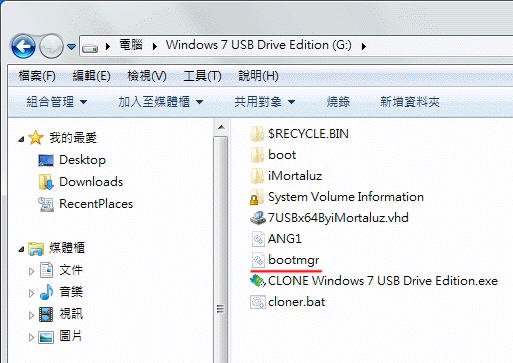Select the 視訊 library
This screenshot has width=513, height=363.
pyautogui.click(x=71, y=314)
